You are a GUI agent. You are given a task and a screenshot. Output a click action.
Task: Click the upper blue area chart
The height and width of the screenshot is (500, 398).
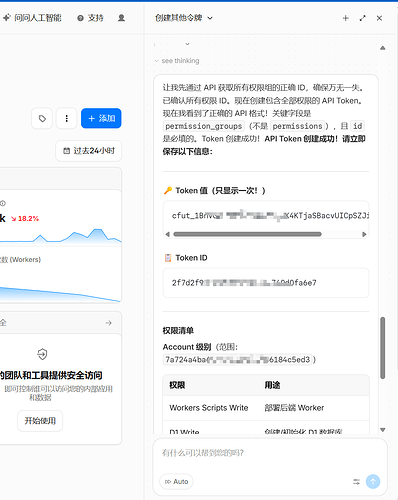tap(61, 235)
